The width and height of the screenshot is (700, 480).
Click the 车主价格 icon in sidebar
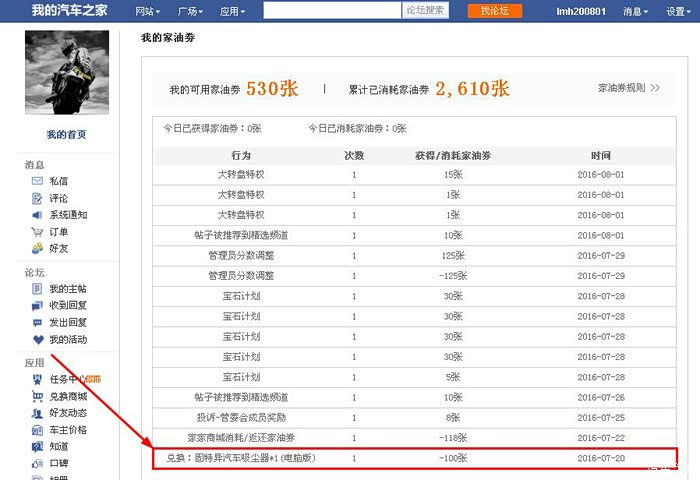pos(37,430)
